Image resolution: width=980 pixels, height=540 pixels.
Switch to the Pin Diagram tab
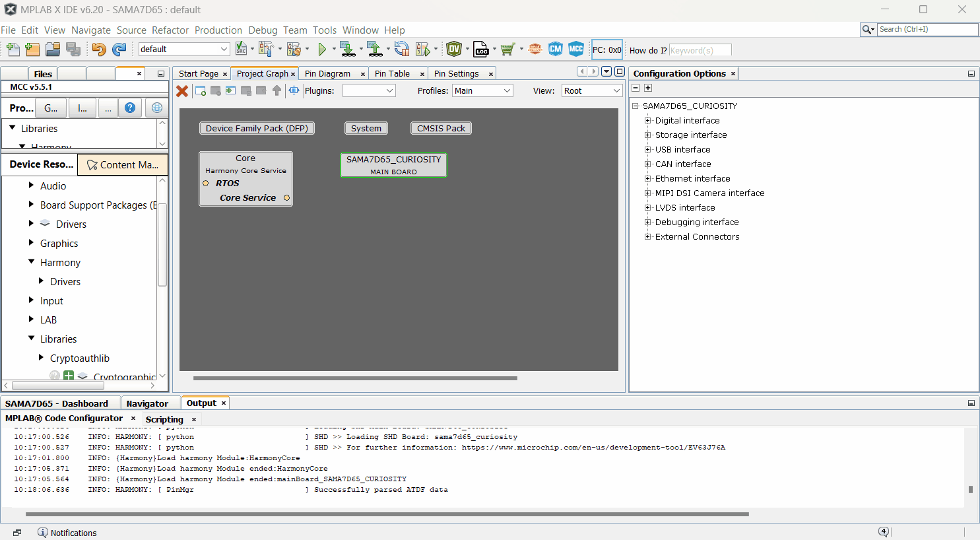327,73
